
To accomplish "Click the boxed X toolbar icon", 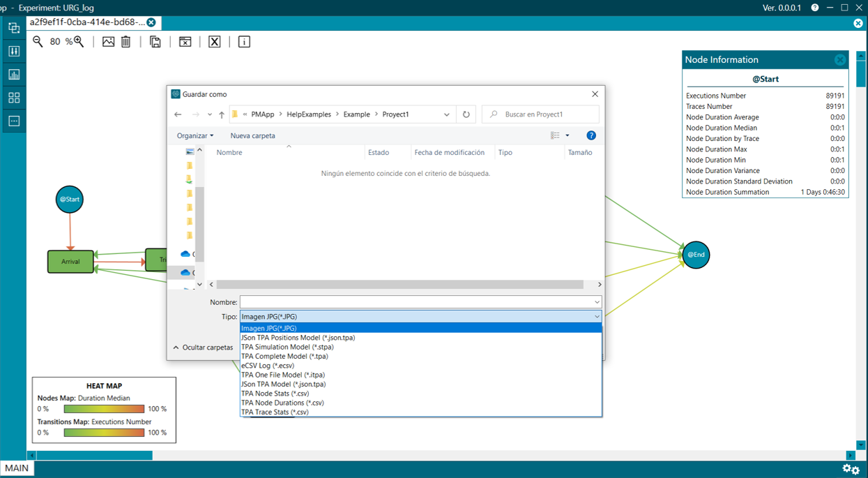I will (x=215, y=42).
